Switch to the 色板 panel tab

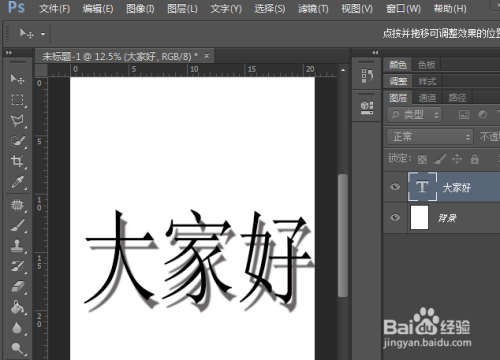tap(427, 65)
